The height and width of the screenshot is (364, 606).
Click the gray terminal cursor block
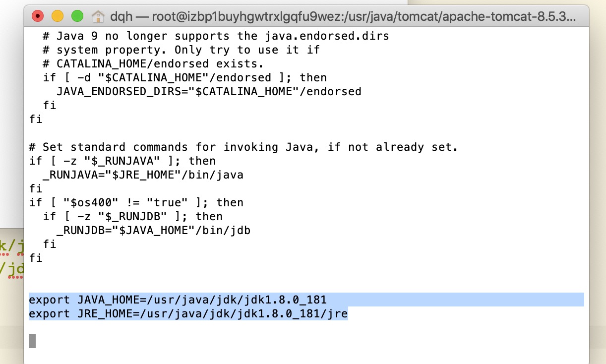coord(32,341)
